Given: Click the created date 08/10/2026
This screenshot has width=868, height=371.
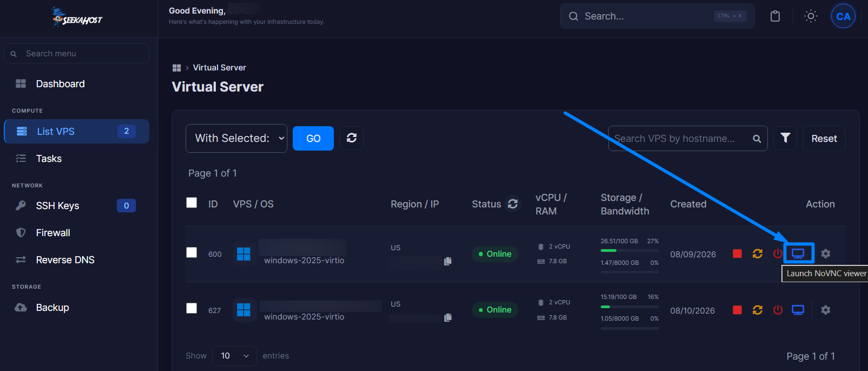Looking at the screenshot, I should (692, 311).
